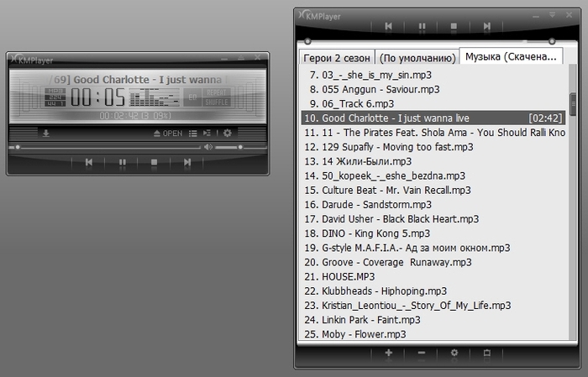This screenshot has height=377, width=588.
Task: Select track 16. Darude - Sandstorm.mp3
Action: [433, 205]
